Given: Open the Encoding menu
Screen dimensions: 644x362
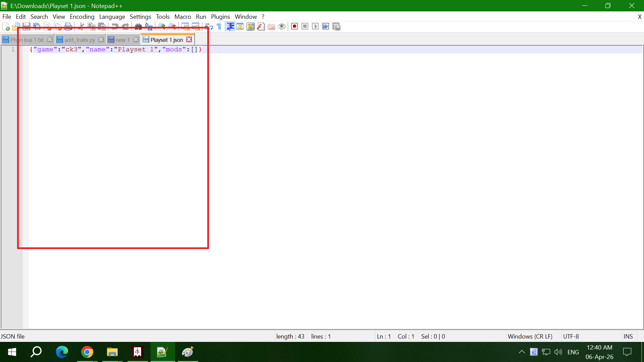Looking at the screenshot, I should pyautogui.click(x=82, y=17).
